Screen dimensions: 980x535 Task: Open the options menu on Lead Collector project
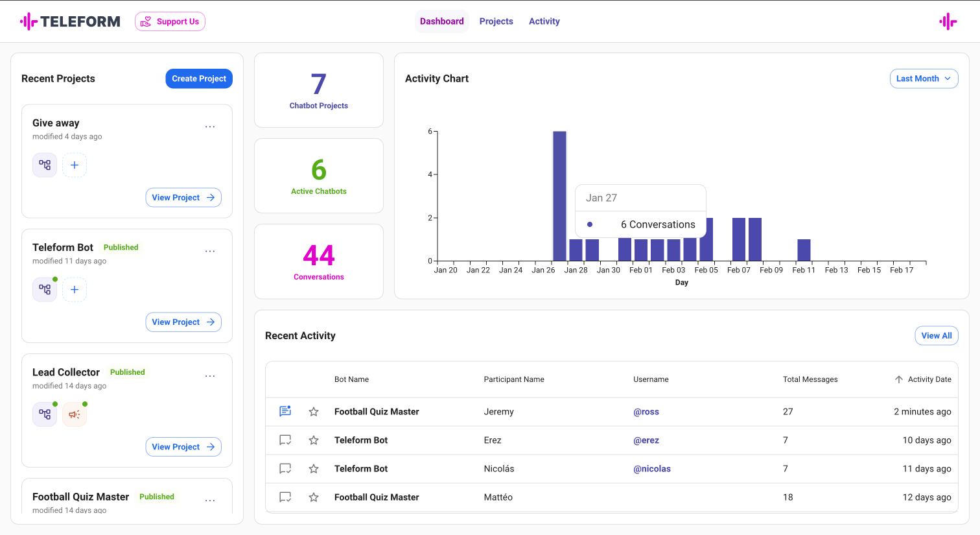tap(210, 375)
